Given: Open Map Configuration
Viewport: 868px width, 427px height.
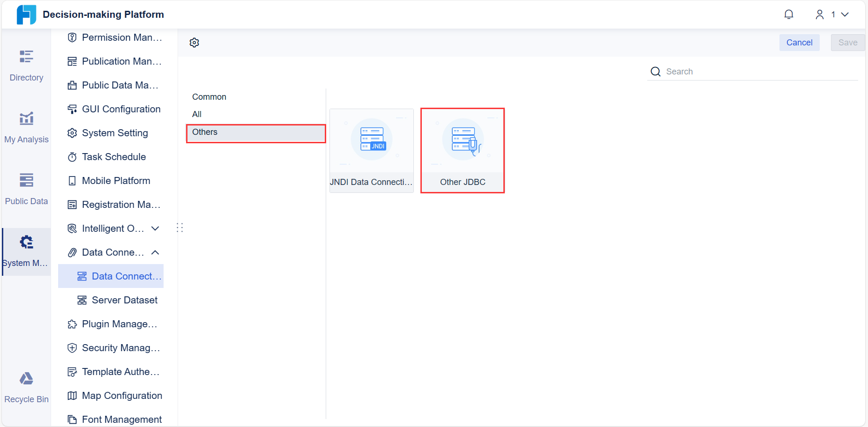Looking at the screenshot, I should click(114, 396).
